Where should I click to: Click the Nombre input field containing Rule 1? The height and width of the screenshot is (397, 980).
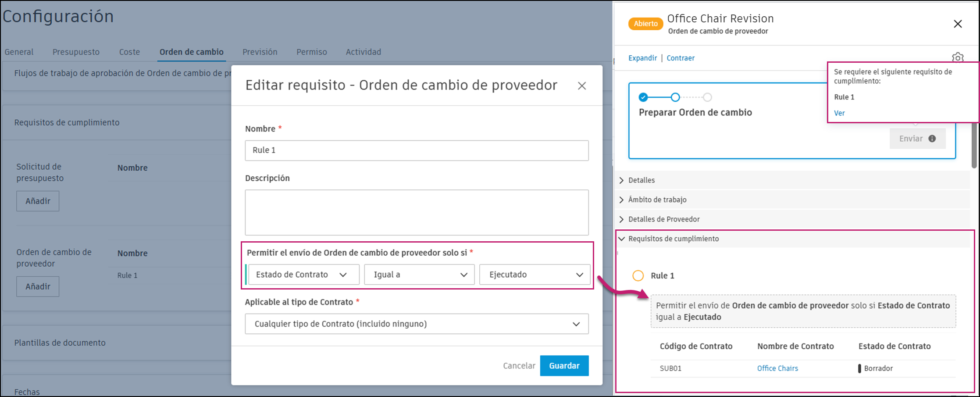(416, 150)
